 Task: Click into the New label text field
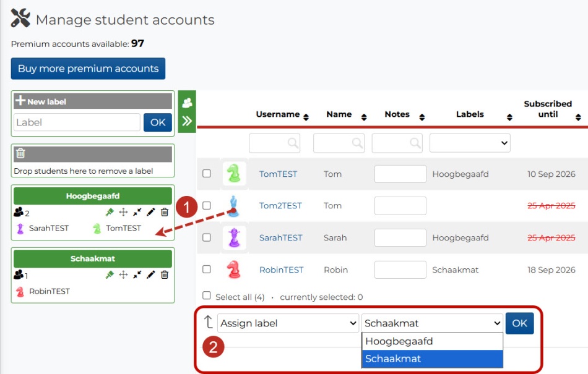(77, 122)
